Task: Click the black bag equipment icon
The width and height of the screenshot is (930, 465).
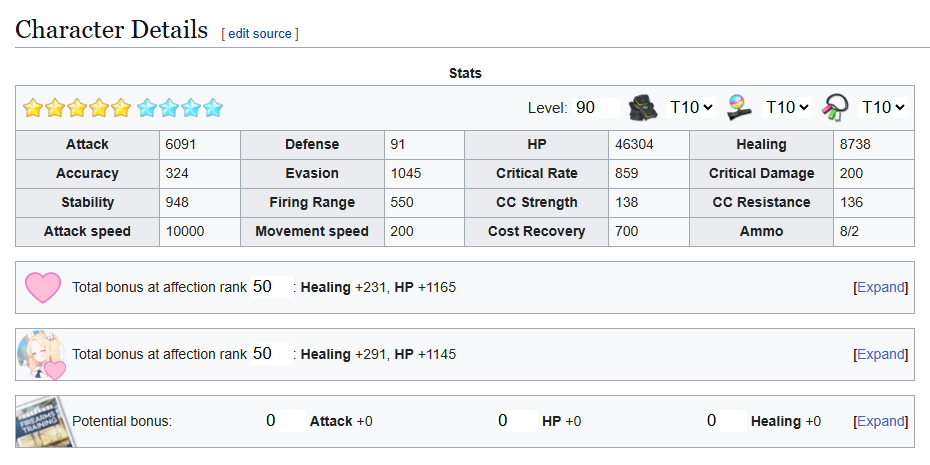Action: pyautogui.click(x=644, y=108)
